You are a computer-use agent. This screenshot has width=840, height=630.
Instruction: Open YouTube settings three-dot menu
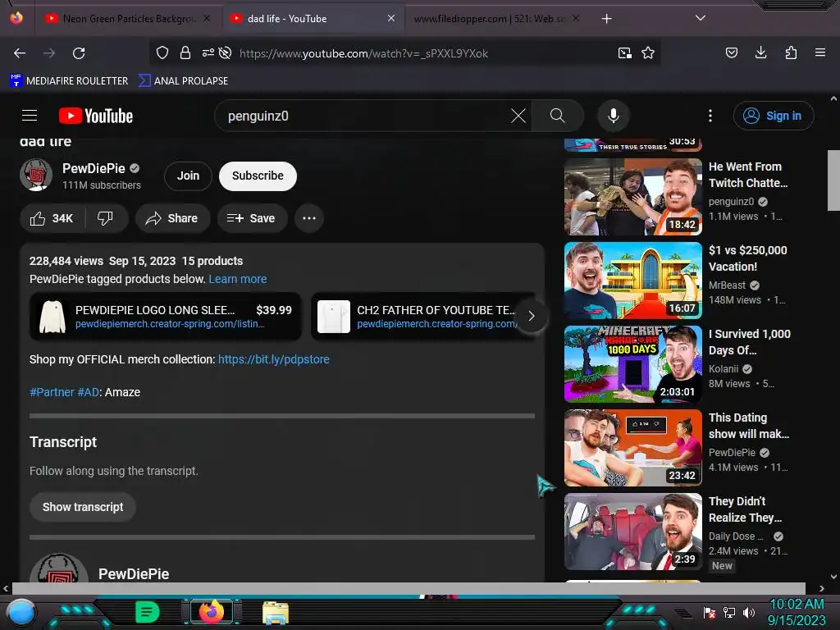pyautogui.click(x=710, y=116)
